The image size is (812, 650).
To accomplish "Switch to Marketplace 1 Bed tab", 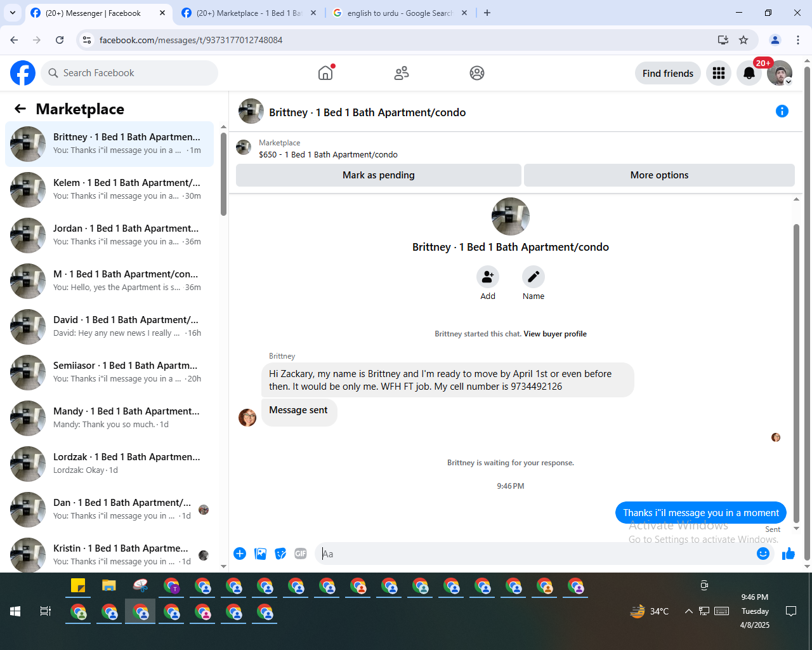I will [x=249, y=13].
